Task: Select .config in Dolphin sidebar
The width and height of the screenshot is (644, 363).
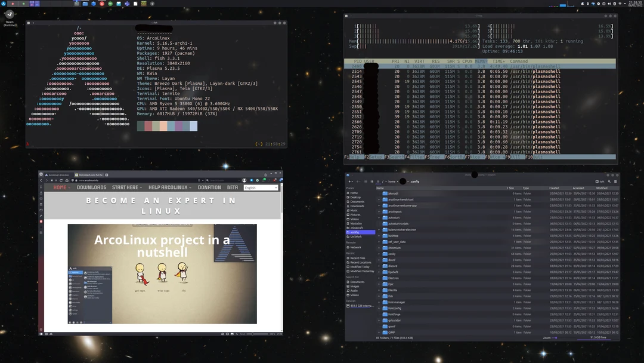Action: (354, 232)
